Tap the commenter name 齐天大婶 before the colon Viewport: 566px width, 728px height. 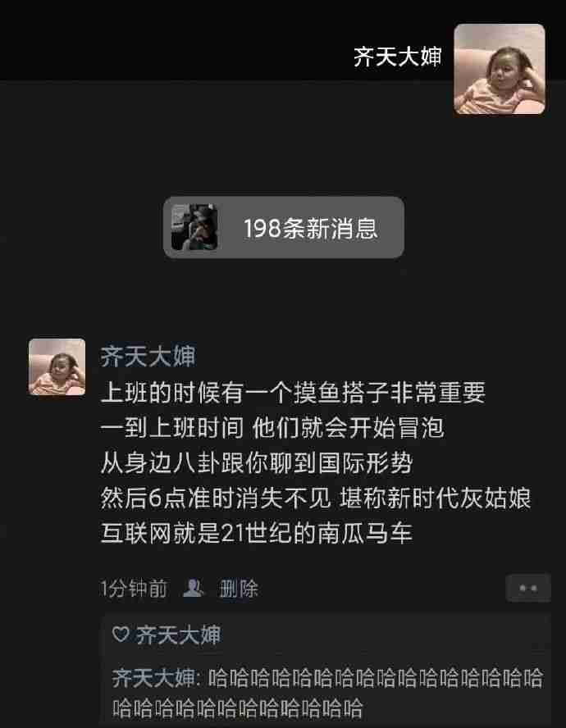click(x=153, y=678)
